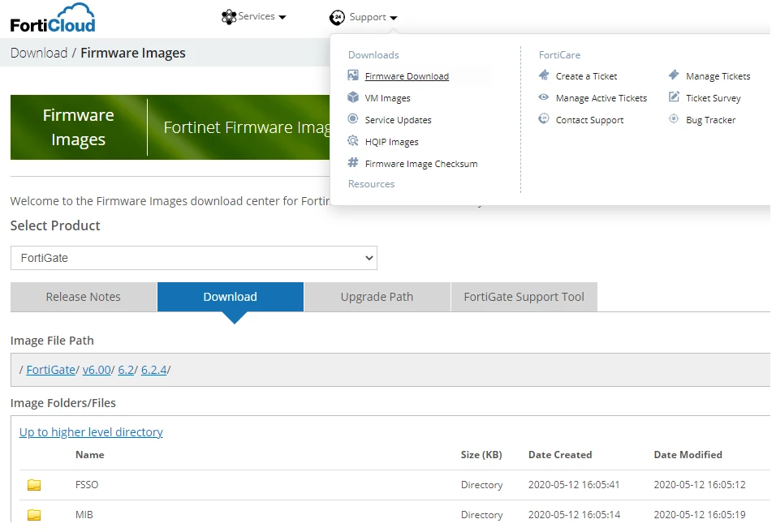
Task: Click the HQIP Images icon
Action: click(353, 141)
